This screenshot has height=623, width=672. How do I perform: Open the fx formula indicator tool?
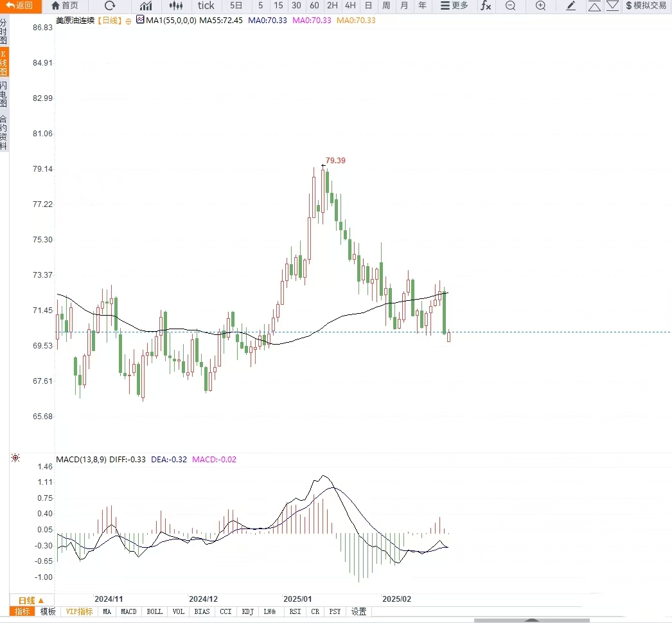[x=486, y=6]
